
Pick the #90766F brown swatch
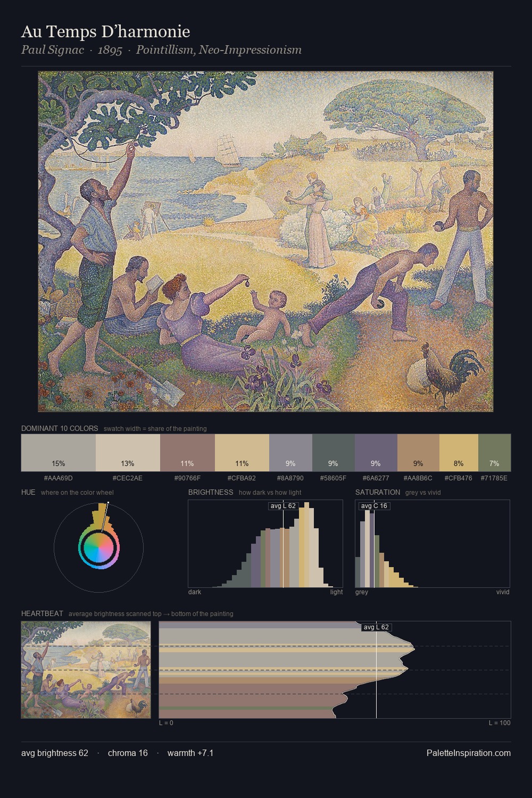click(x=187, y=453)
